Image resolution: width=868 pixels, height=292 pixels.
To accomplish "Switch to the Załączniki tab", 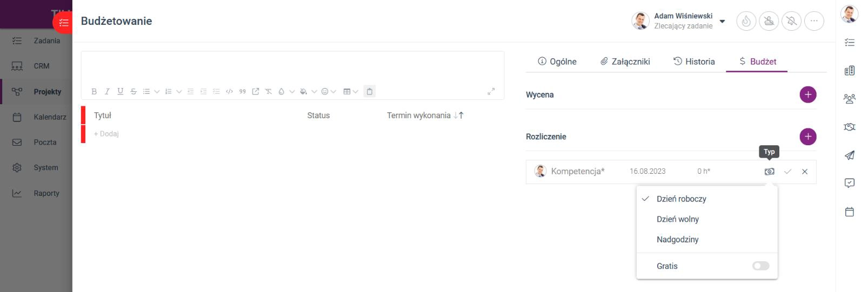I will (625, 62).
